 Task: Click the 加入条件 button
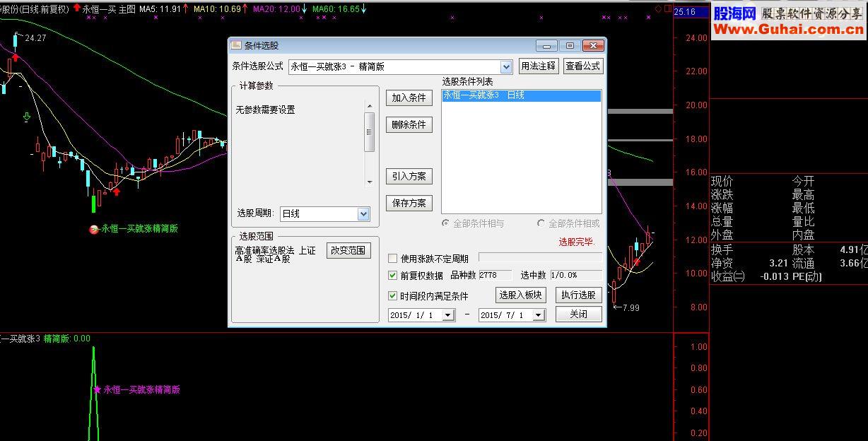pos(409,98)
